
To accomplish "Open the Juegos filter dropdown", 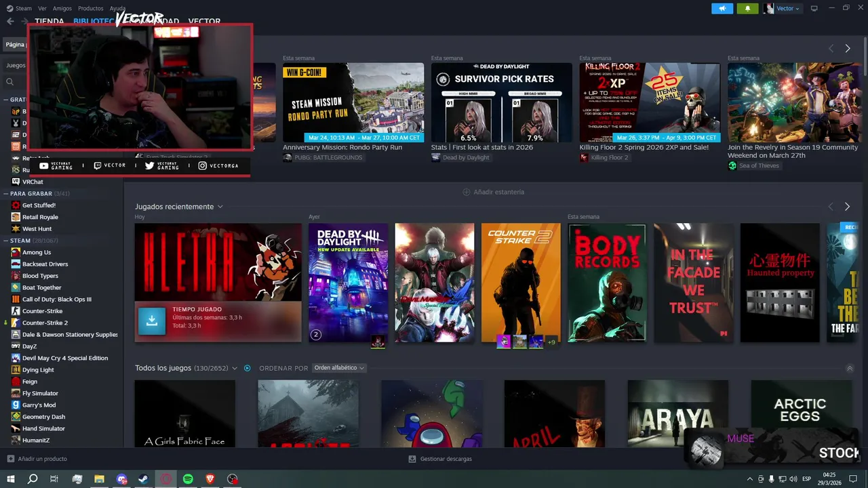I will tap(16, 66).
